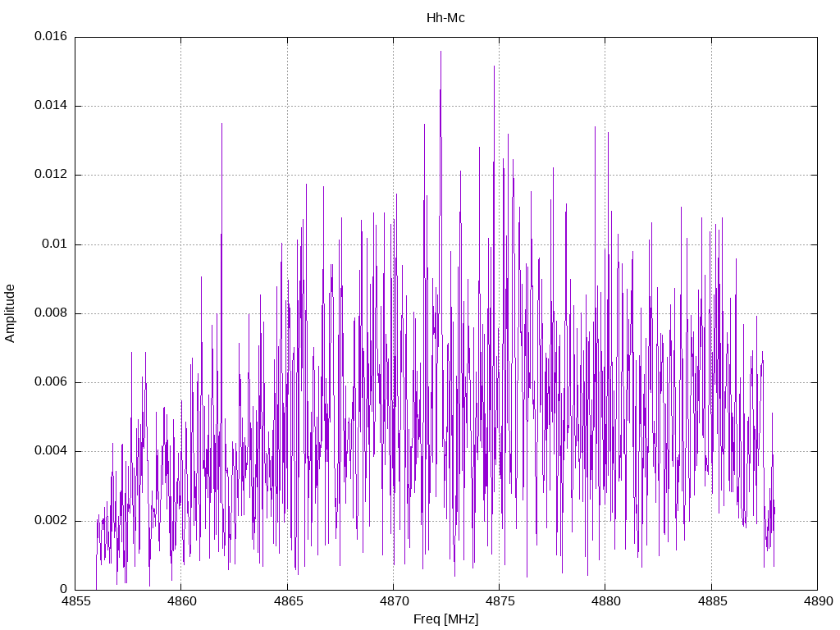
Task: Click the 'Freq [MHz]' x-axis label
Action: point(445,619)
